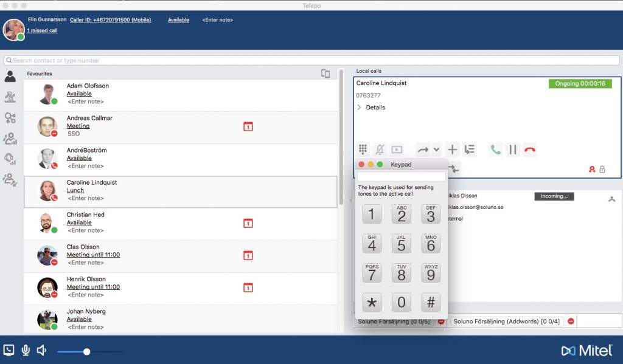Click Caroline Lindquist's Lunch status link
Screen dimensions: 623x364
[x=75, y=190]
